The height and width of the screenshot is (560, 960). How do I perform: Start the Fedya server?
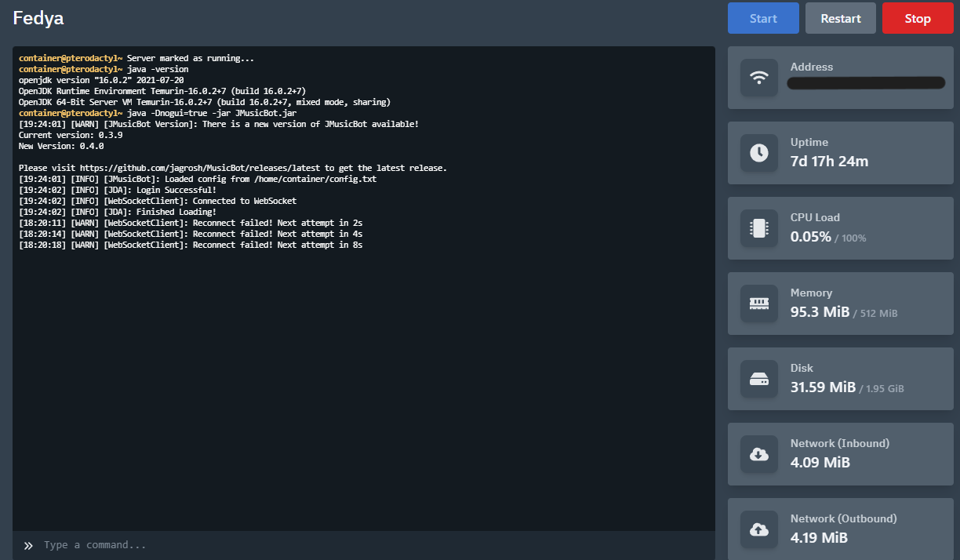pyautogui.click(x=762, y=17)
